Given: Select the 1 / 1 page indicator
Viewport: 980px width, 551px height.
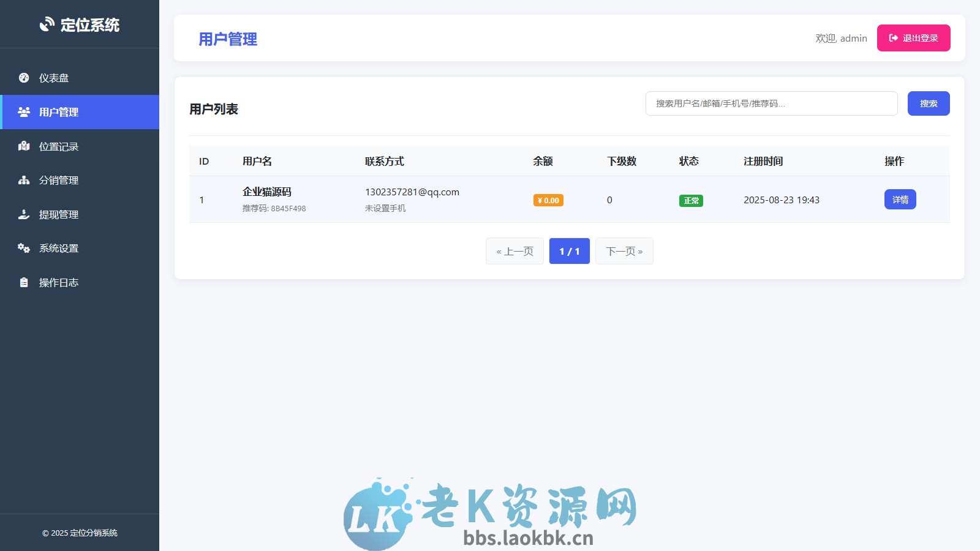Looking at the screenshot, I should [x=569, y=251].
